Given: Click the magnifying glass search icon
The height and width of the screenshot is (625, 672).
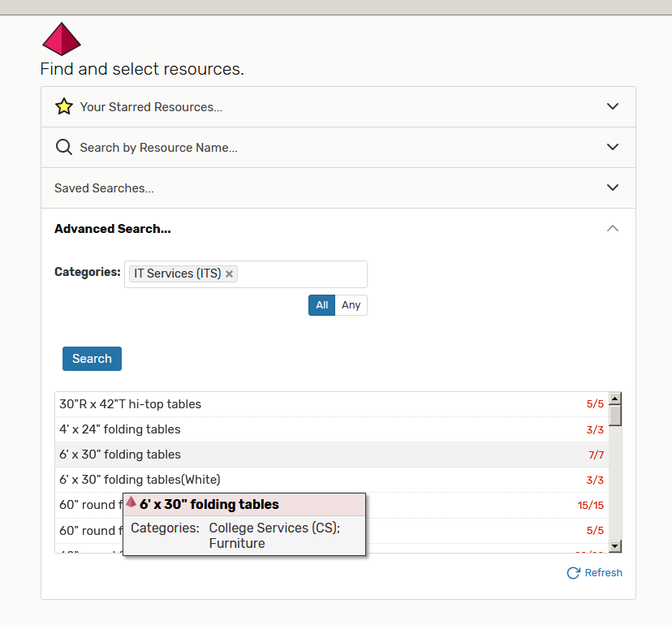Looking at the screenshot, I should 64,148.
